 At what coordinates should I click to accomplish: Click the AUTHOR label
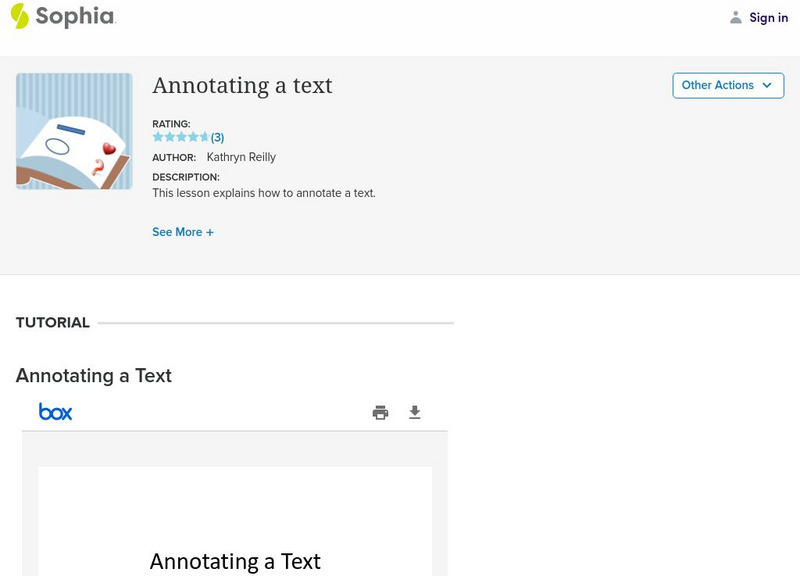[x=174, y=158]
